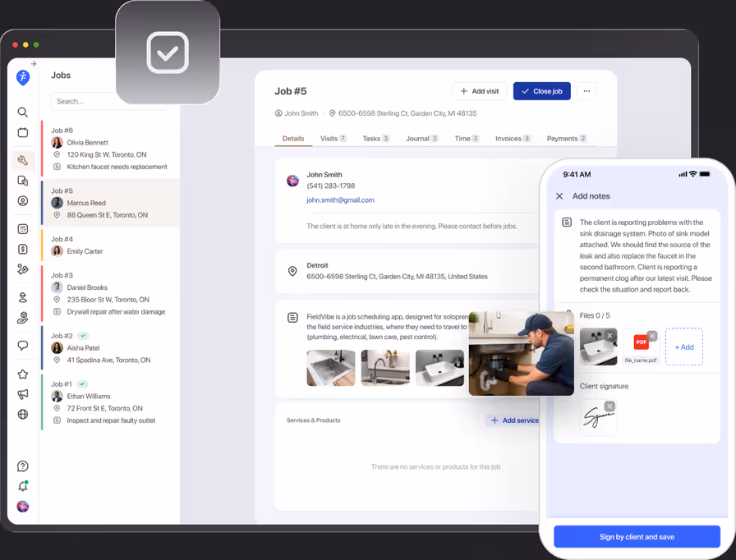Open the three-dot more options menu
The image size is (736, 560).
586,91
